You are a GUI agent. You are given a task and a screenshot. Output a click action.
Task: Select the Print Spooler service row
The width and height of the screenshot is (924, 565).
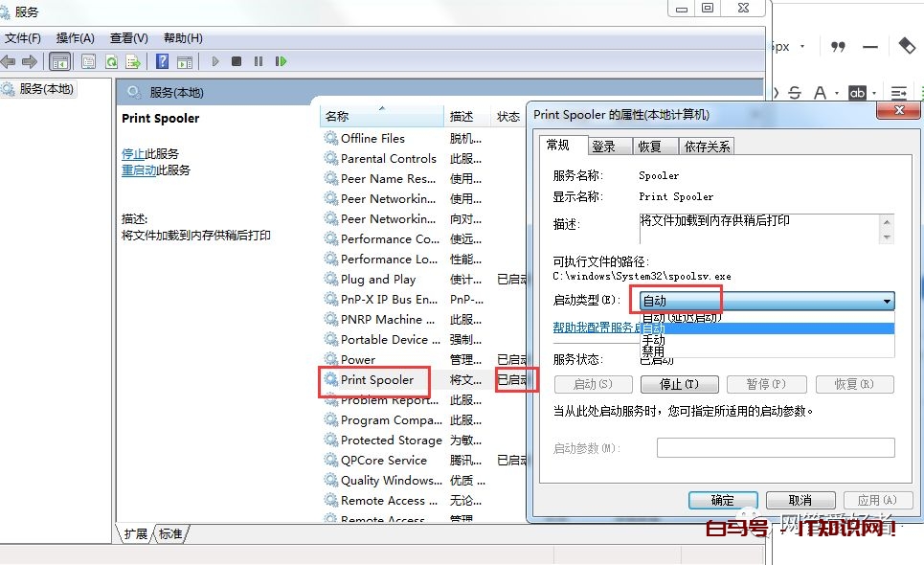(377, 380)
